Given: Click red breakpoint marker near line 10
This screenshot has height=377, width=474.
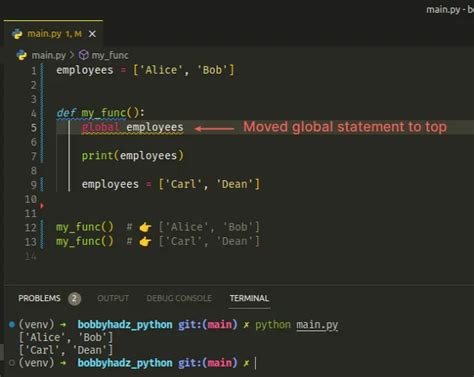Looking at the screenshot, I should (x=42, y=206).
